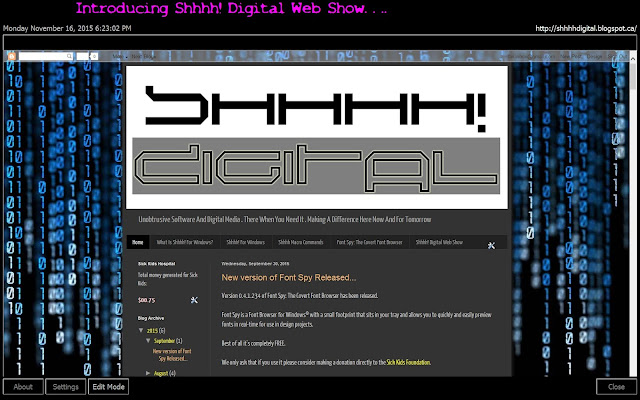Open 'What Is Shhh! For Windows?' tab
Screen dimensions: 640x400
pos(184,242)
